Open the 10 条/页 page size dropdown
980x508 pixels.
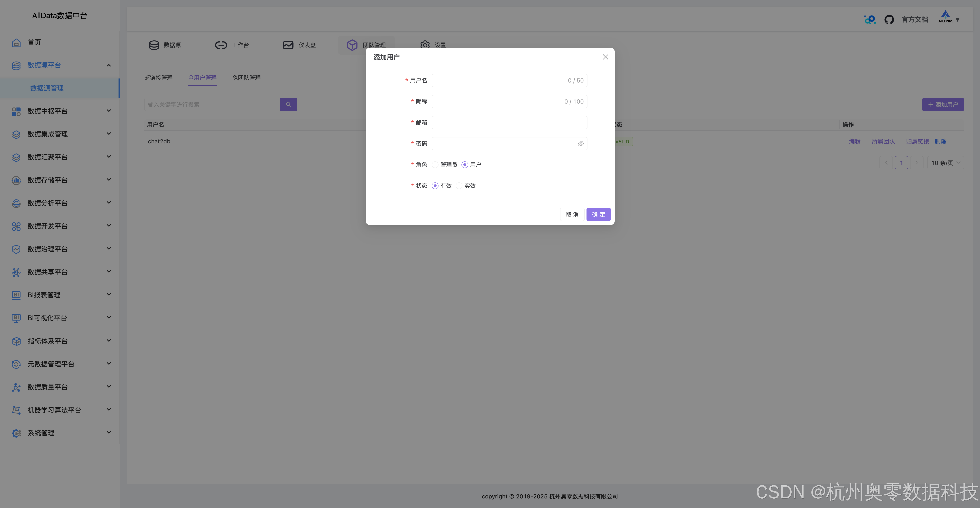pos(945,163)
